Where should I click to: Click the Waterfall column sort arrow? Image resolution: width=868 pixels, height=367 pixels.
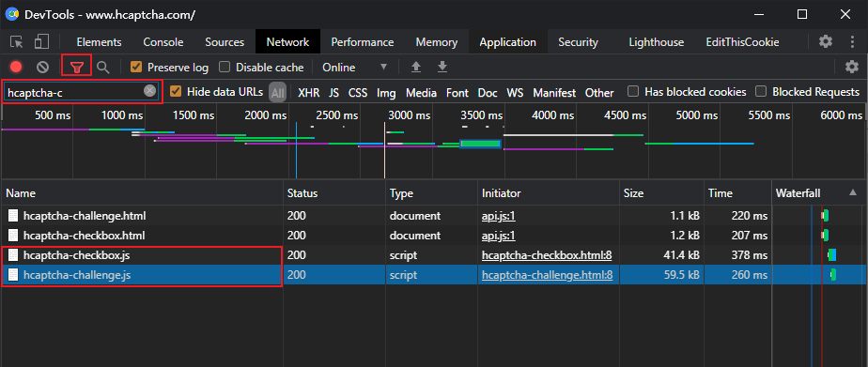click(853, 193)
